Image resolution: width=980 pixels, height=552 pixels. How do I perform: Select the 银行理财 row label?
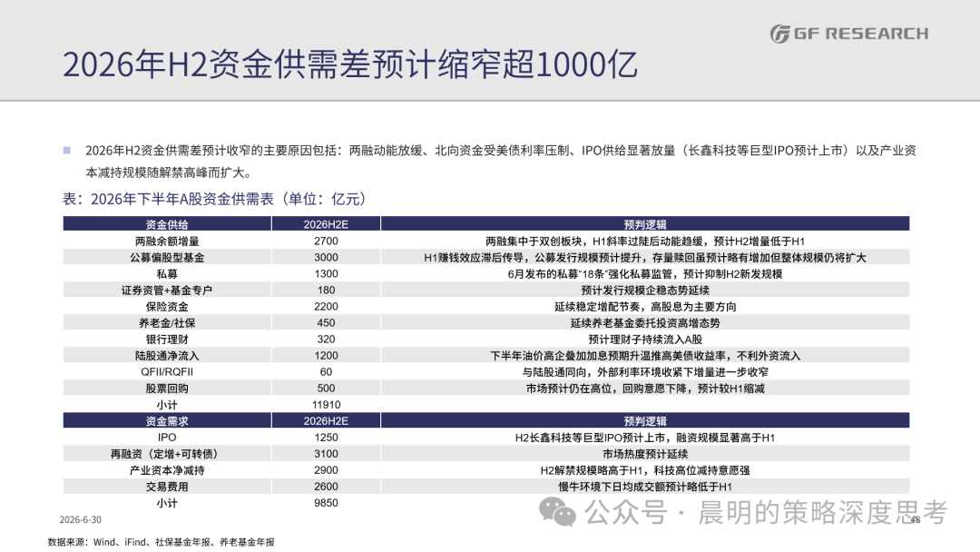tap(167, 339)
